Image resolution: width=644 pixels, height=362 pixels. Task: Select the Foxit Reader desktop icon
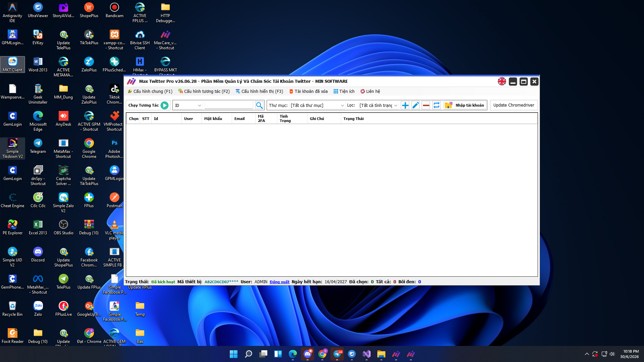[x=12, y=336]
